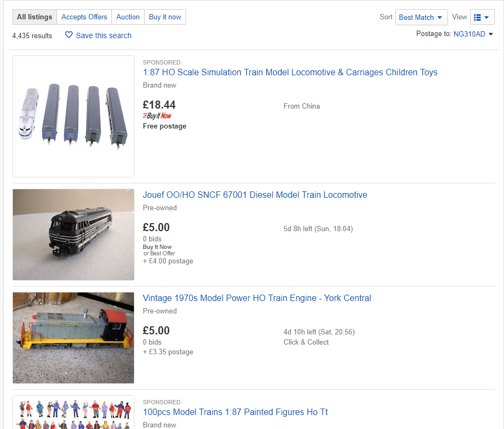This screenshot has height=429, width=504.
Task: Open Jouef SNCF 67001 locomotive thumbnail
Action: (73, 234)
